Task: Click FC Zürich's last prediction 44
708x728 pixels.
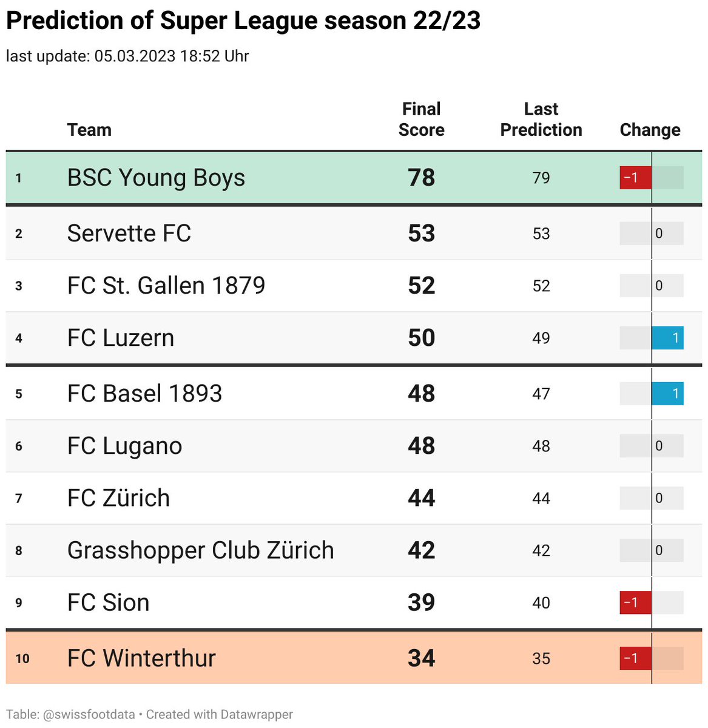Action: point(541,498)
